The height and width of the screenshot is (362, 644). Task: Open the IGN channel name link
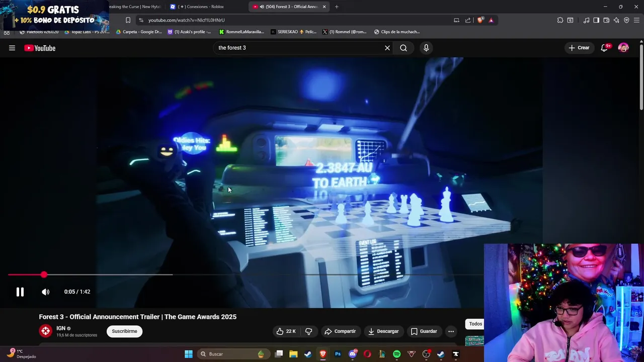(61, 328)
